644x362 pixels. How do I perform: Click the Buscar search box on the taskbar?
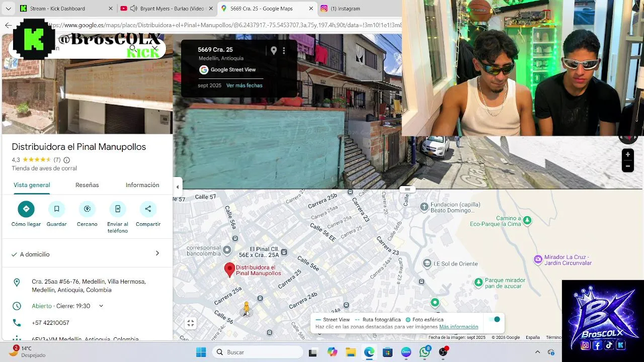point(258,352)
